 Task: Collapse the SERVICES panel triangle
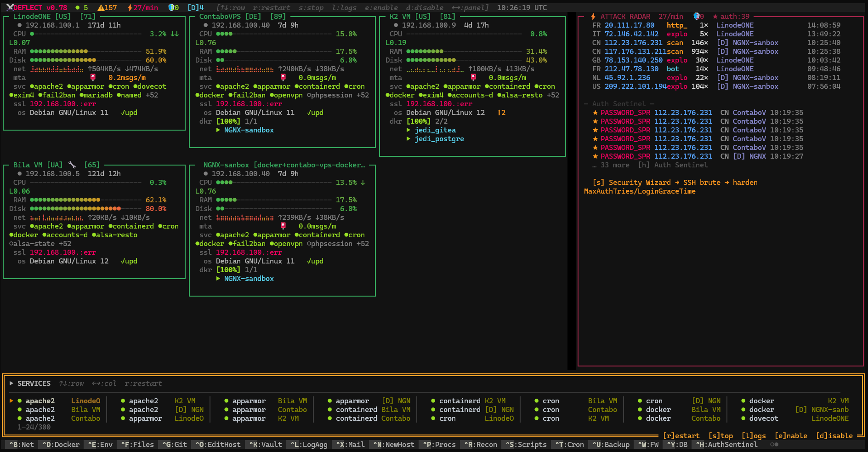[11, 383]
